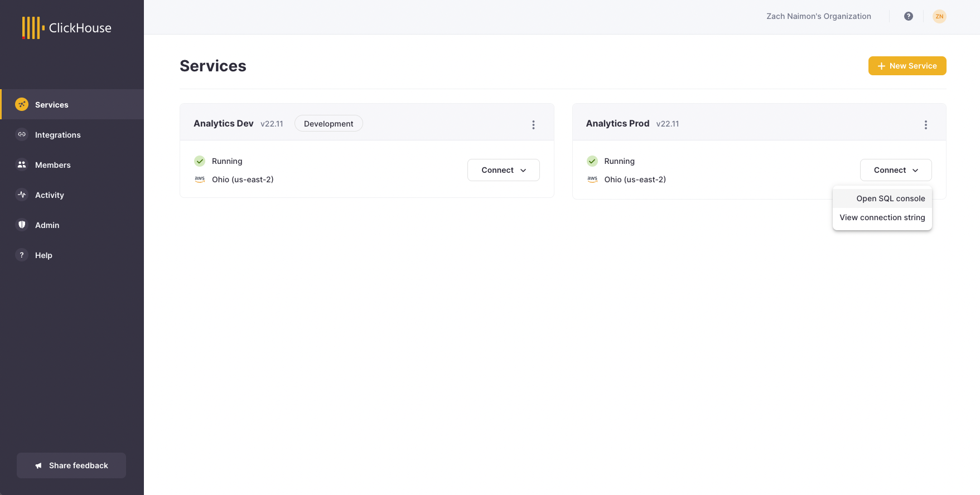The image size is (980, 495).
Task: Click the Services icon in the sidebar
Action: [22, 104]
